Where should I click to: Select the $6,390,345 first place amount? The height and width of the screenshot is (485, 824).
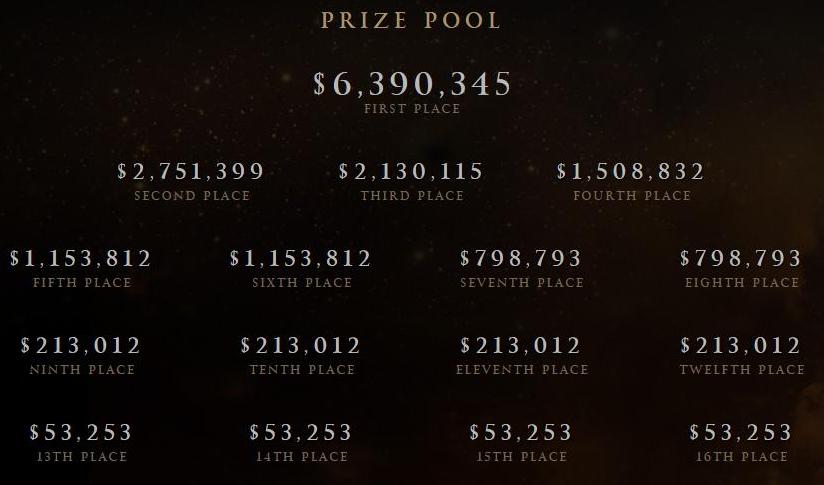pos(412,84)
